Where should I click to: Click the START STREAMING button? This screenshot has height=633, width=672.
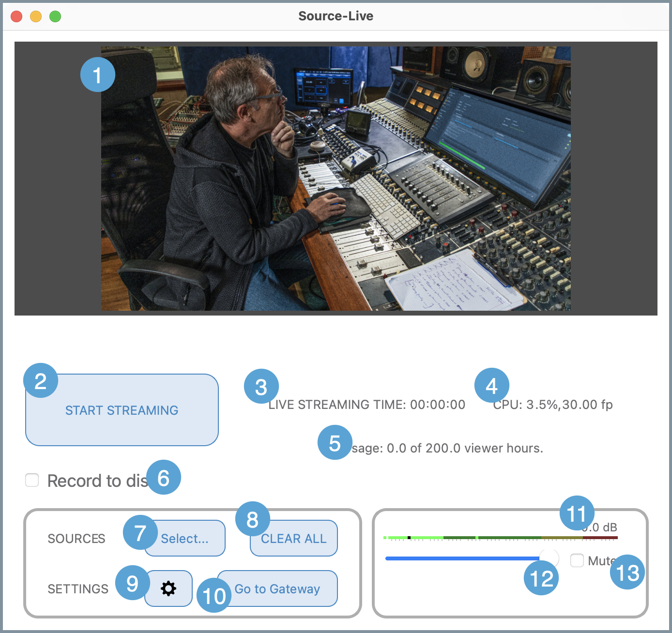(x=122, y=410)
